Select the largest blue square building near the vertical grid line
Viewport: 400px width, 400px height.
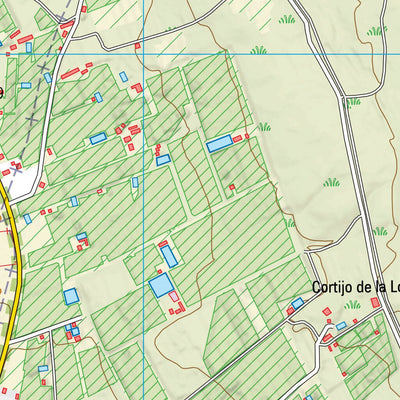click(x=161, y=285)
